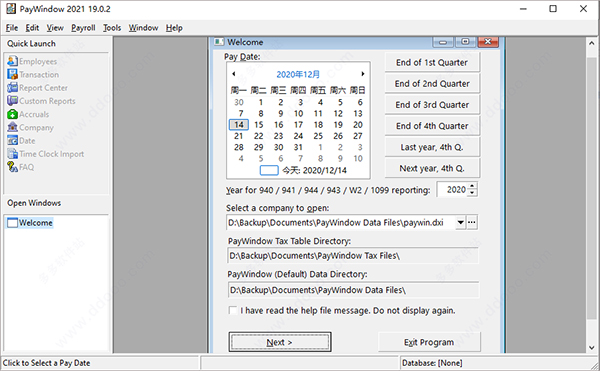Go to previous month in calendar
600x371 pixels.
(233, 74)
